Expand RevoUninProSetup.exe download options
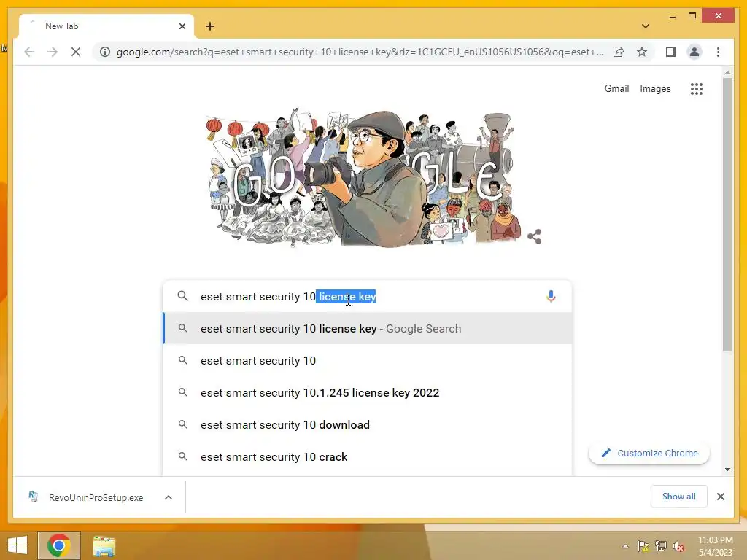747x560 pixels. [x=169, y=497]
